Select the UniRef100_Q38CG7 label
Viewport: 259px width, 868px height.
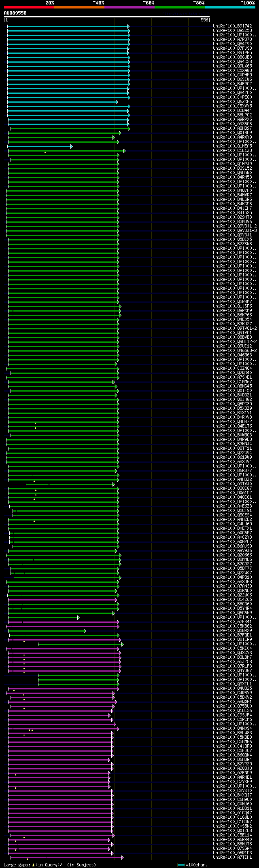[232, 488]
